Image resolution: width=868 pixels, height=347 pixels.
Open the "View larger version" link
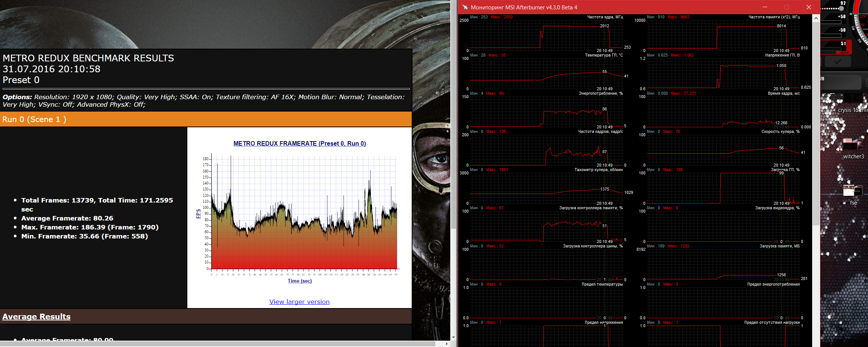(x=299, y=302)
